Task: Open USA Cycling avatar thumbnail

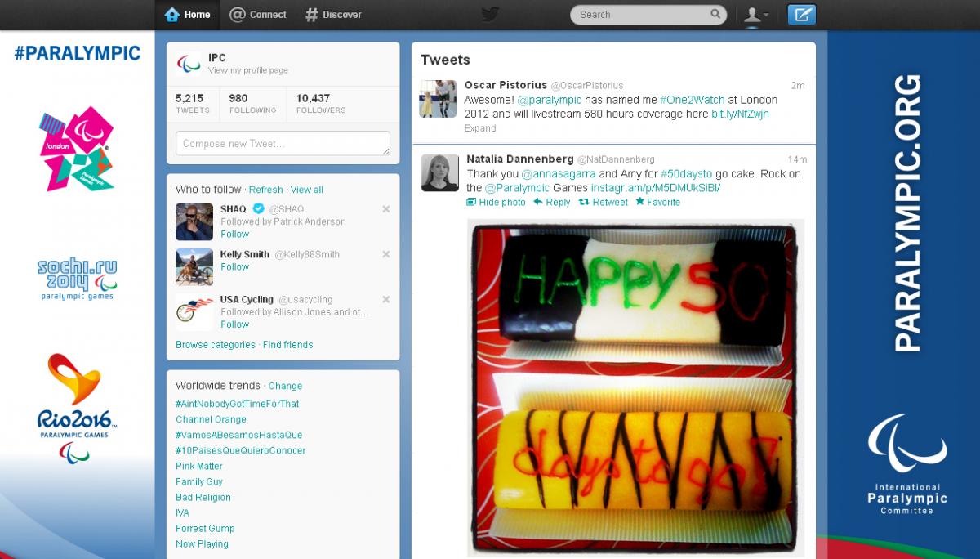Action: (x=194, y=311)
